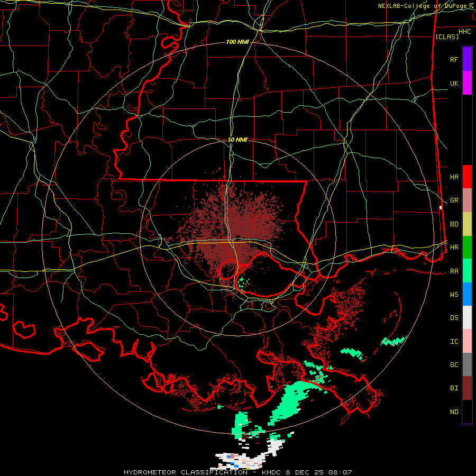Image resolution: width=476 pixels, height=476 pixels.
Task: Click the 50 NMI range ring label
Action: (237, 140)
